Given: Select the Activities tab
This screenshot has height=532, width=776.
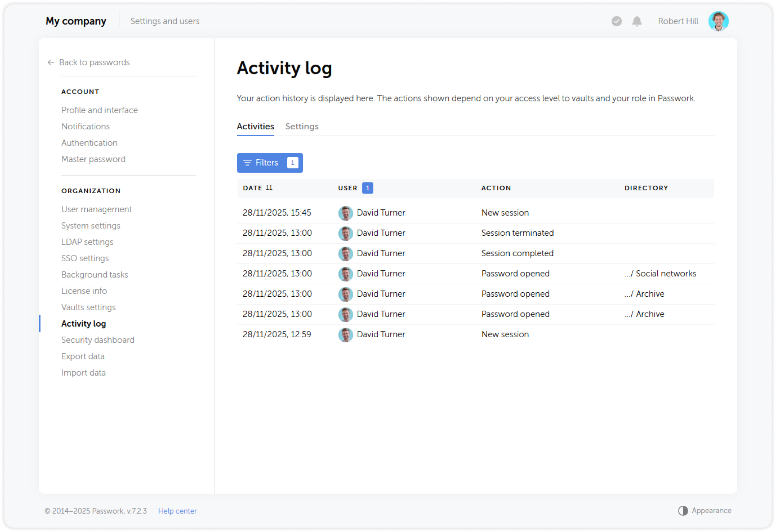Looking at the screenshot, I should click(255, 126).
